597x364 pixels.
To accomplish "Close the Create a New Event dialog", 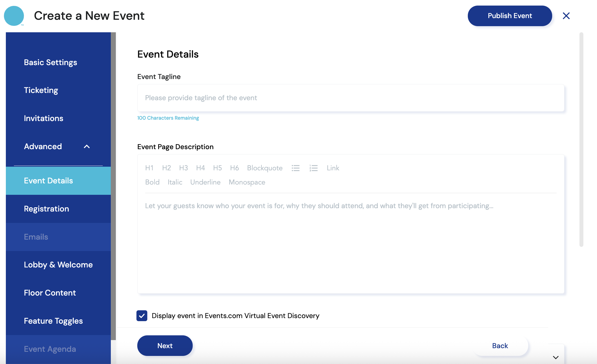I will point(566,16).
